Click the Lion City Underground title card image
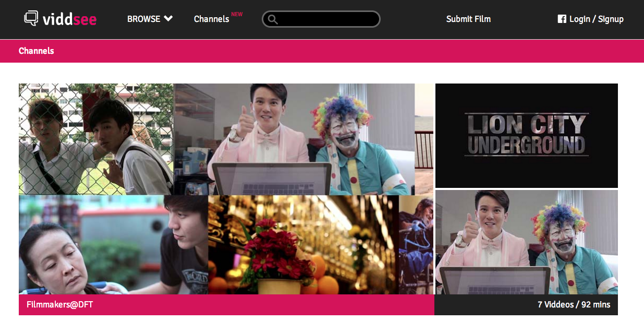Screen dimensions: 644x321 pos(526,135)
